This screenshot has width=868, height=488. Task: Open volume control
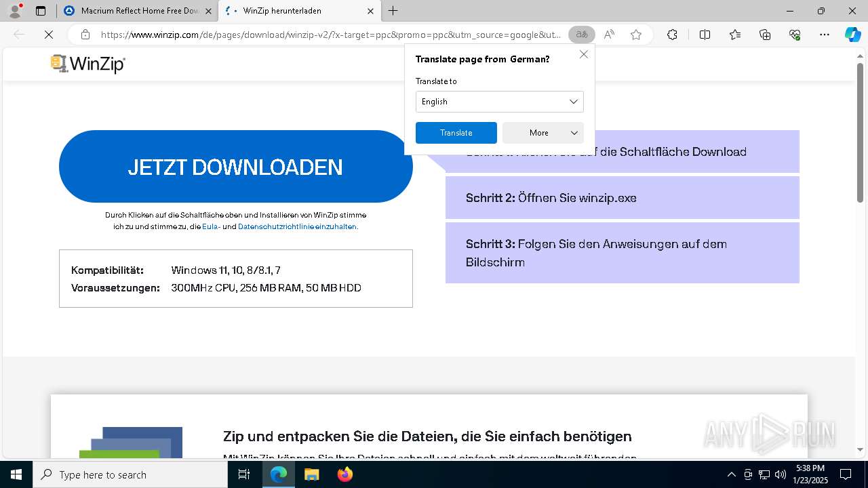pos(781,474)
